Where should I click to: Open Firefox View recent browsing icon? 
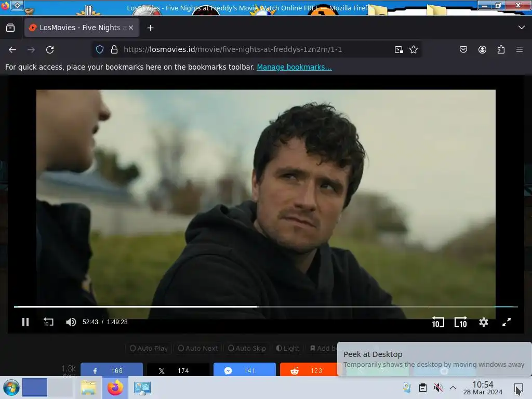pyautogui.click(x=10, y=28)
